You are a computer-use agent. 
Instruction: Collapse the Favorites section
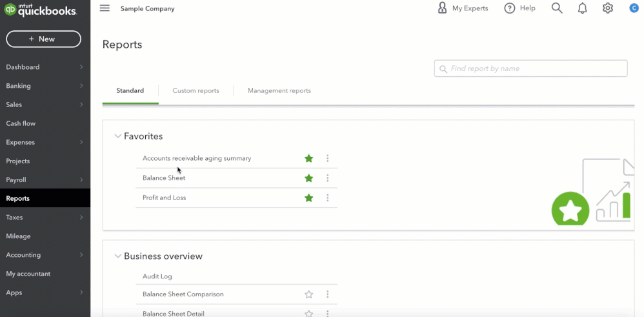118,136
